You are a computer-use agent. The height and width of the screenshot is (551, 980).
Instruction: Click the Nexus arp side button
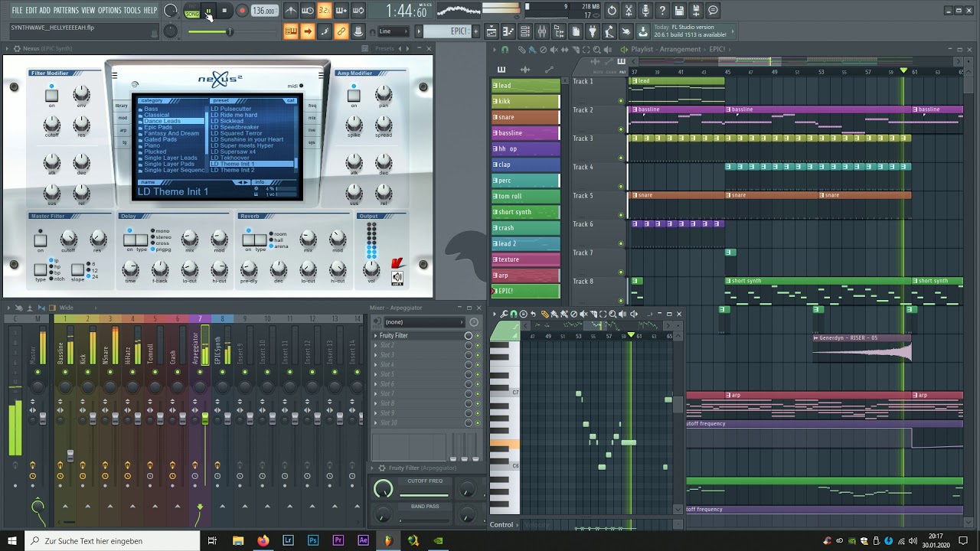point(122,130)
